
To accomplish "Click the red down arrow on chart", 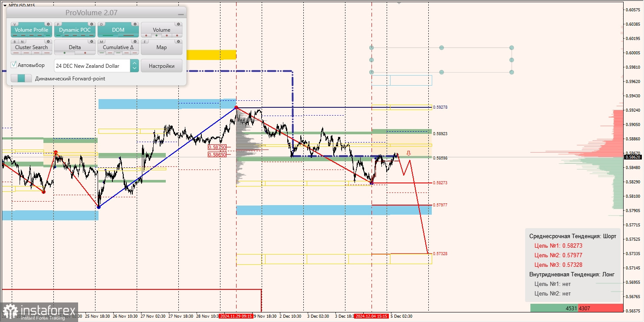I will pyautogui.click(x=408, y=153).
